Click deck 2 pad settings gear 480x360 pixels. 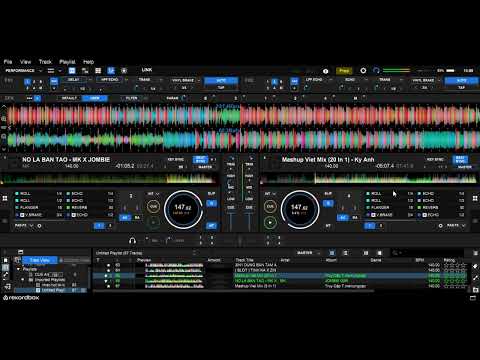click(440, 226)
